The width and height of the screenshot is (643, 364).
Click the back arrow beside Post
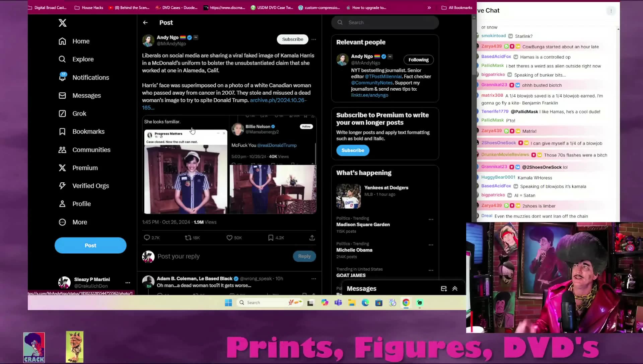tap(145, 22)
